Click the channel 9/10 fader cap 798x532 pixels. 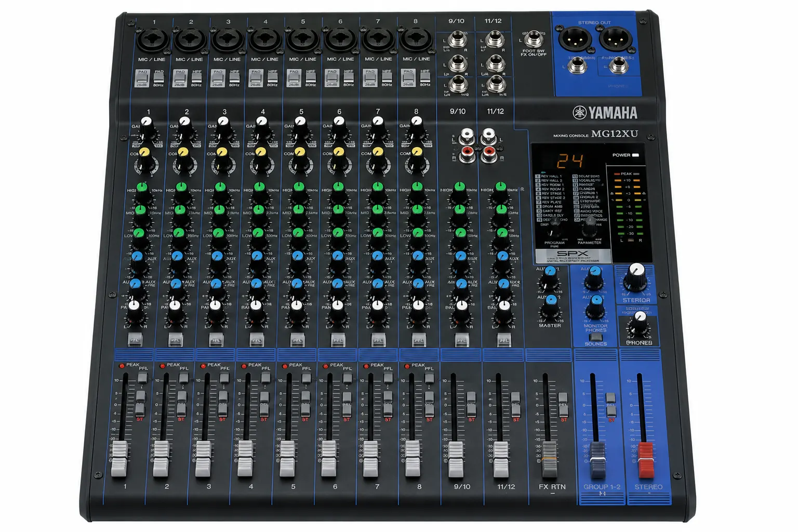[456, 459]
